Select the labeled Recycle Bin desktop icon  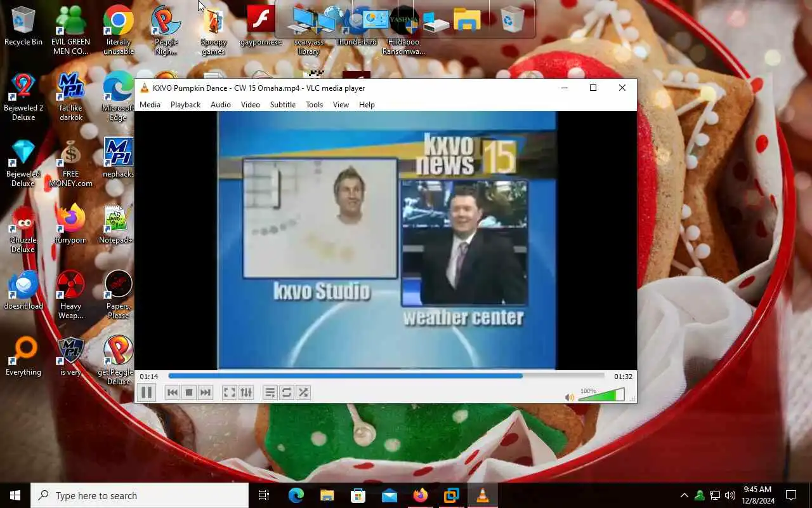pyautogui.click(x=23, y=27)
